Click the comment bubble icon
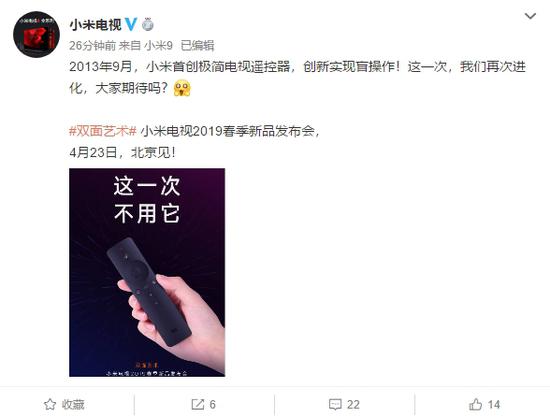Viewport: 550px width, 417px height. [x=335, y=404]
